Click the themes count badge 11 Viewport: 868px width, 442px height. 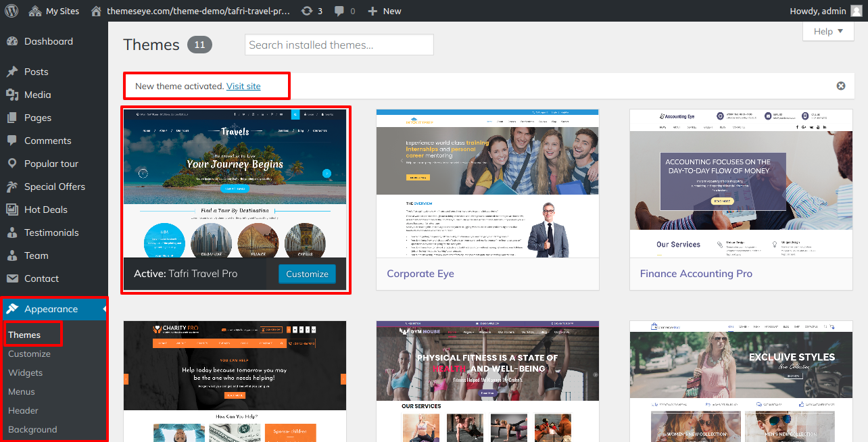pos(199,45)
